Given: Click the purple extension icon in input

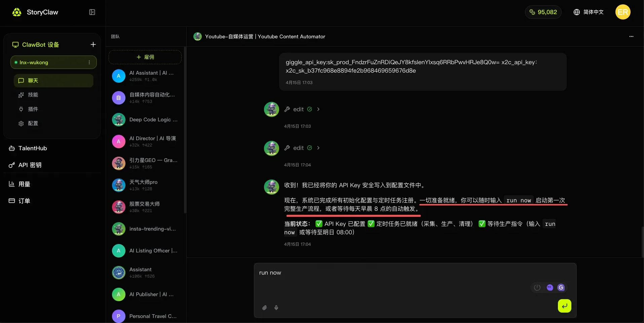Looking at the screenshot, I should pyautogui.click(x=550, y=287).
